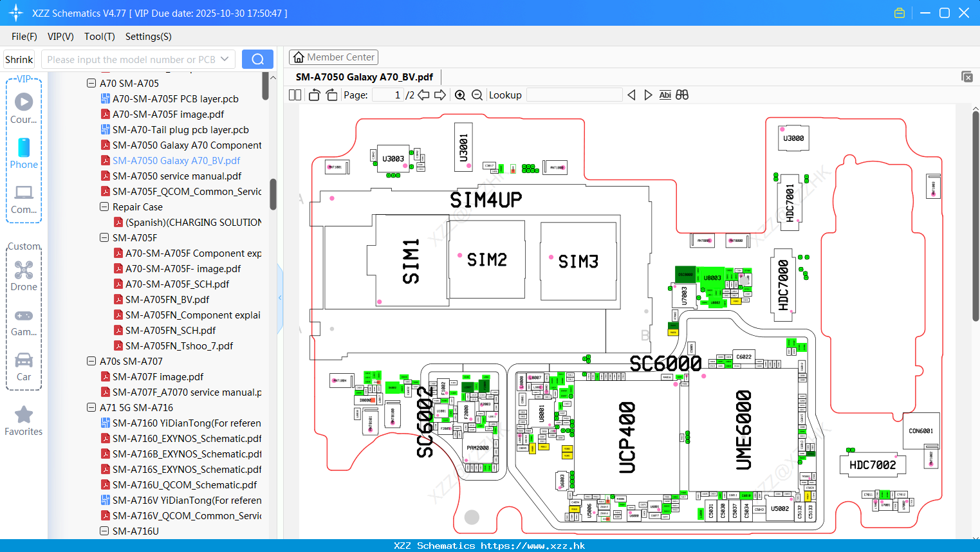The width and height of the screenshot is (980, 552).
Task: Rotate the page clockwise
Action: click(x=332, y=95)
